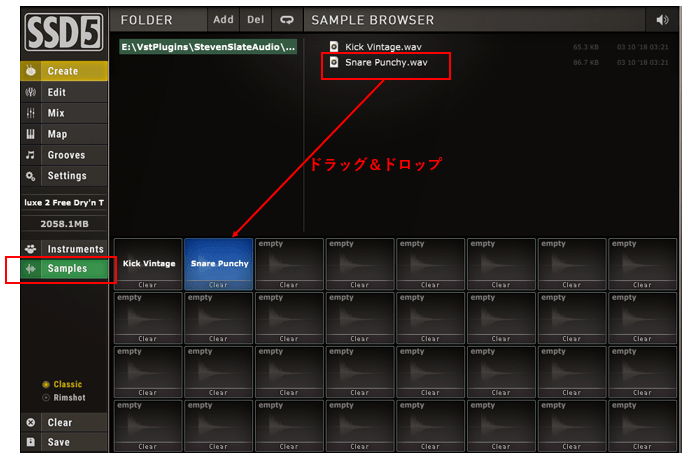Open the Edit page
Viewport: 685px width, 457px height.
[x=64, y=92]
